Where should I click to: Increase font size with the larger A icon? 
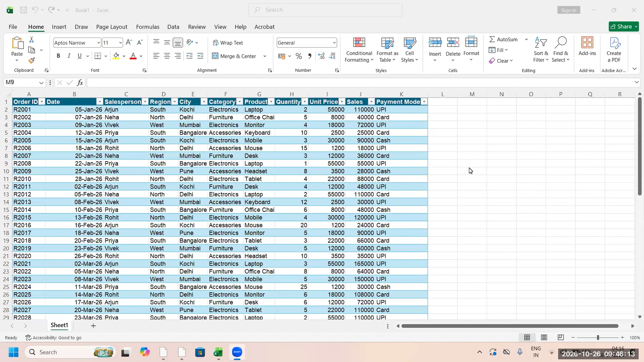click(129, 42)
